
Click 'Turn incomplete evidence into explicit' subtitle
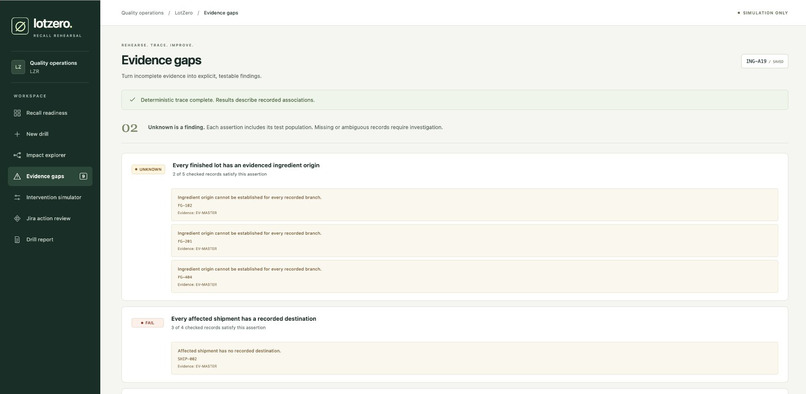click(191, 76)
